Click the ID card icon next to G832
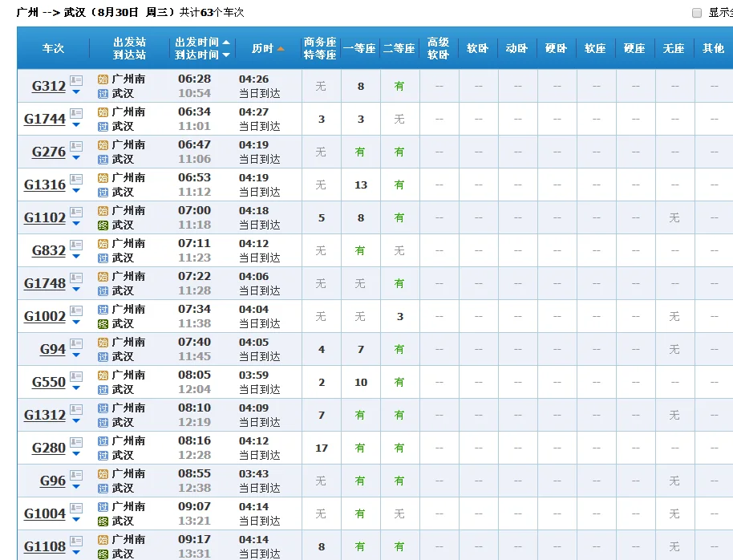 [x=76, y=245]
